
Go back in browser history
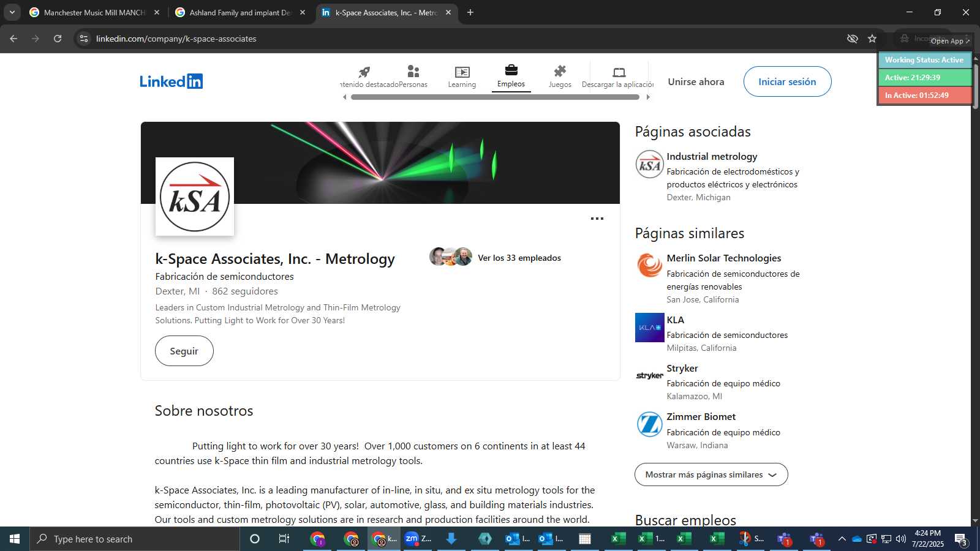pyautogui.click(x=13, y=39)
